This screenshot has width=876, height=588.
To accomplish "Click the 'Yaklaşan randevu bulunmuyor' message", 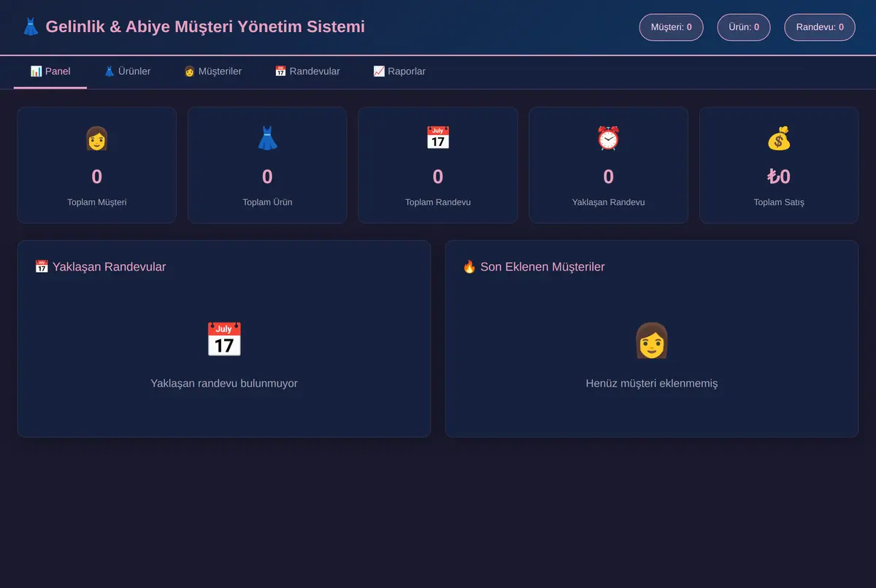I will pos(224,383).
